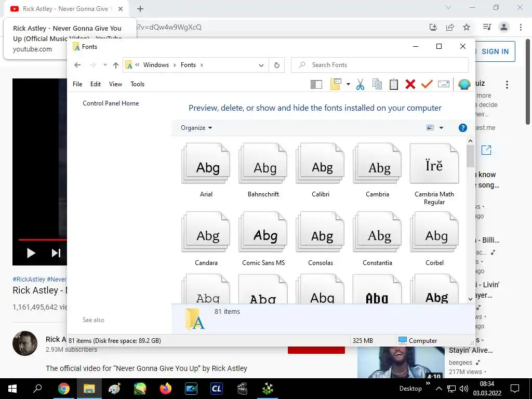This screenshot has width=532, height=399.
Task: Open the folder options toolbar icon
Action: pos(336,84)
